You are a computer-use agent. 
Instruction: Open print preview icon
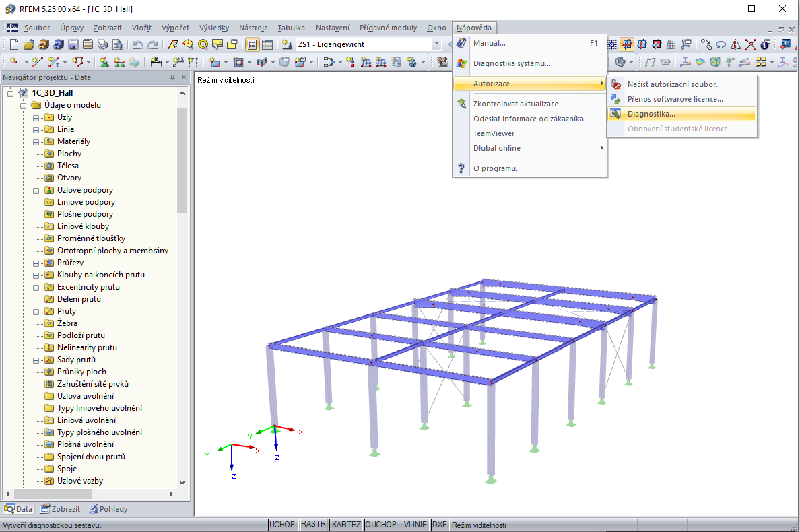[x=117, y=44]
